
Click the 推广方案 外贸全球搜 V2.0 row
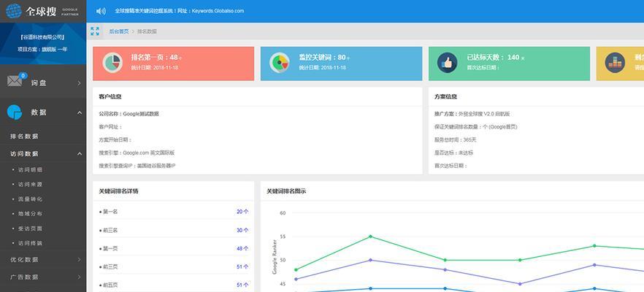point(472,114)
